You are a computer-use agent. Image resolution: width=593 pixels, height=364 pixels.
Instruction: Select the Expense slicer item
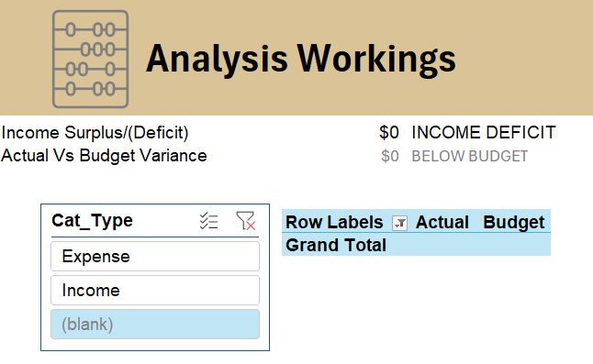[155, 257]
